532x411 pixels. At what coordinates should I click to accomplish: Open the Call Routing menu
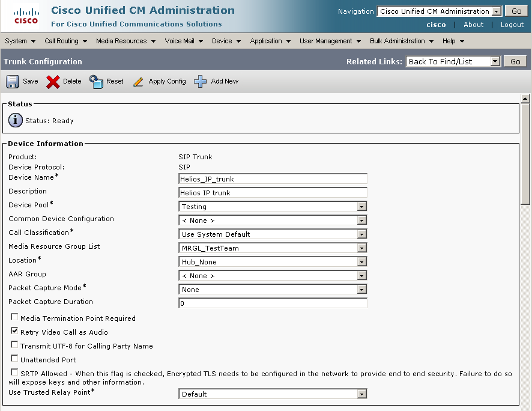(65, 41)
